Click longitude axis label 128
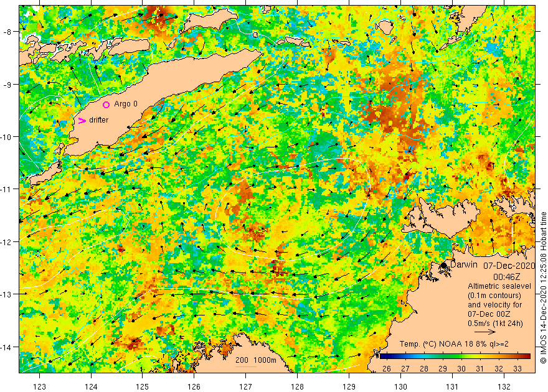 298,386
